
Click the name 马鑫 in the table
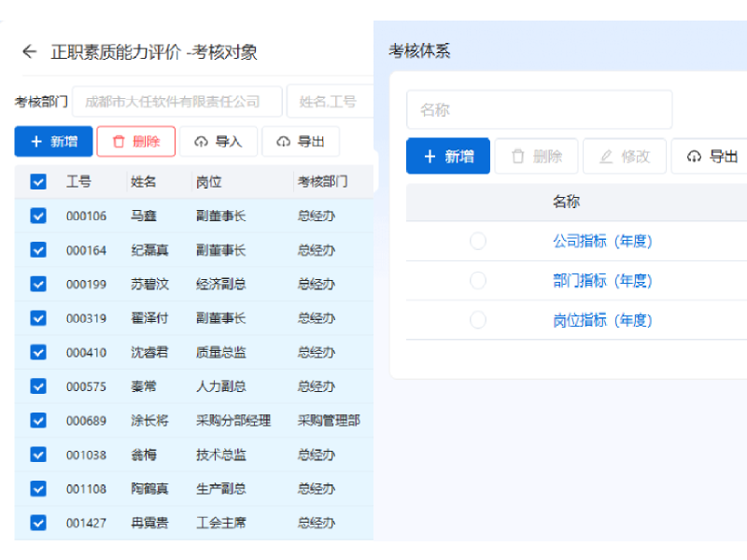144,216
